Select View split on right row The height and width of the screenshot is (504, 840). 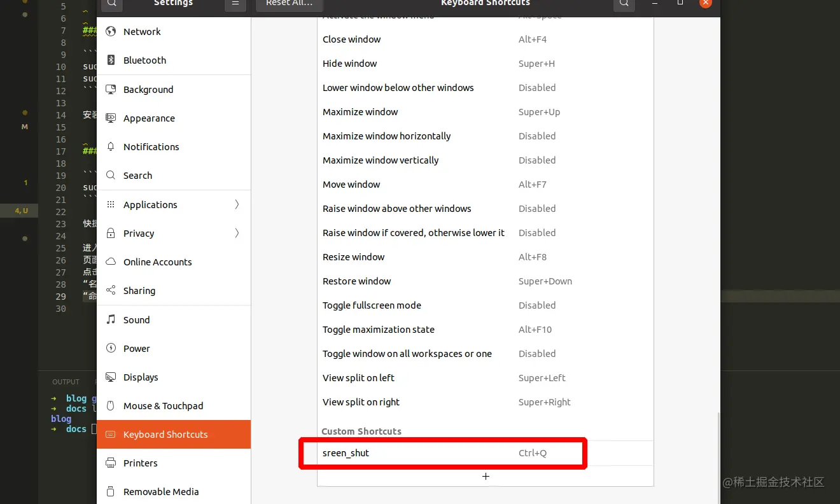click(x=486, y=402)
